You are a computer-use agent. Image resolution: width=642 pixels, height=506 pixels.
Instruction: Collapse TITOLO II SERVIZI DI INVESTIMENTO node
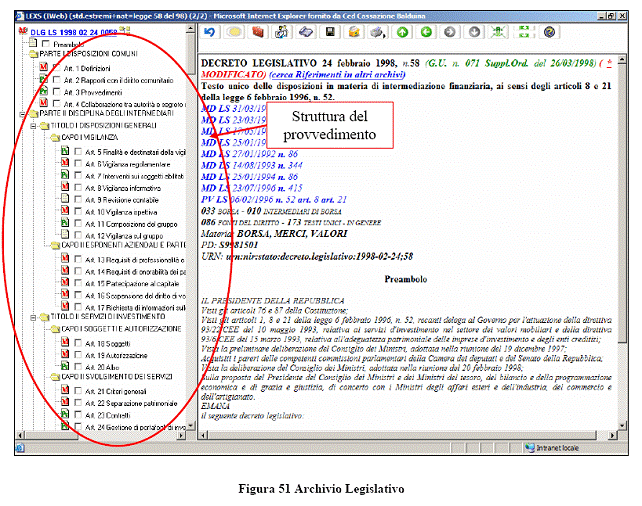pos(34,317)
